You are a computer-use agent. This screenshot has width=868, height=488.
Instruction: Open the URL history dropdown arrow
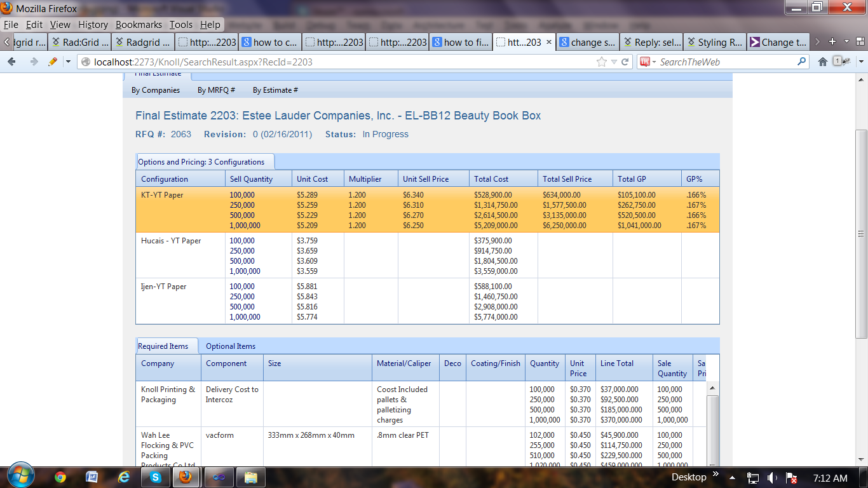(x=614, y=62)
